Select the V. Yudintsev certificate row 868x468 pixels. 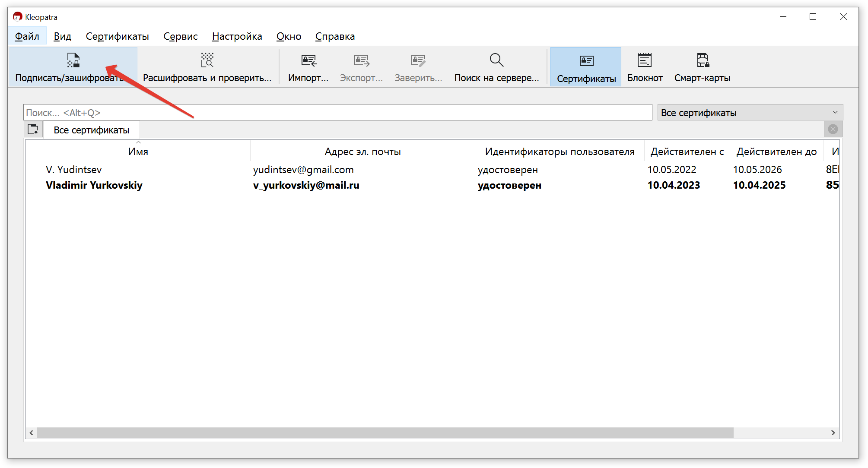(432, 170)
